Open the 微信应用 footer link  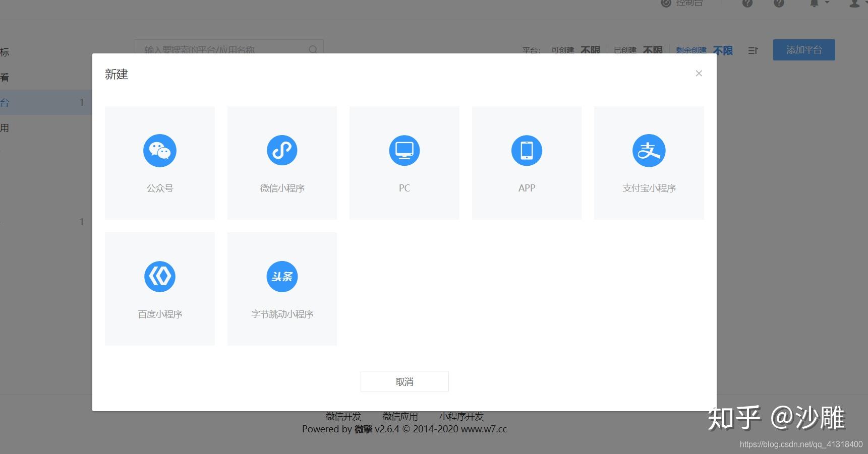pos(400,416)
